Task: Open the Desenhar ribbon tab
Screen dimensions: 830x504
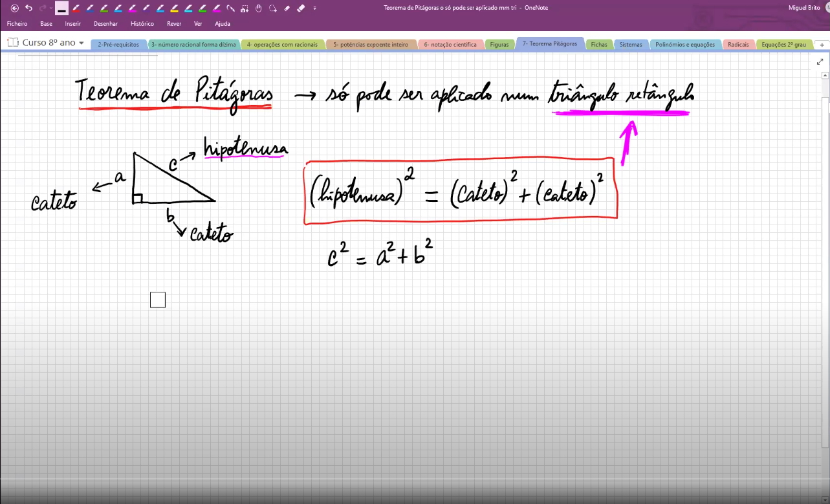Action: pyautogui.click(x=105, y=24)
